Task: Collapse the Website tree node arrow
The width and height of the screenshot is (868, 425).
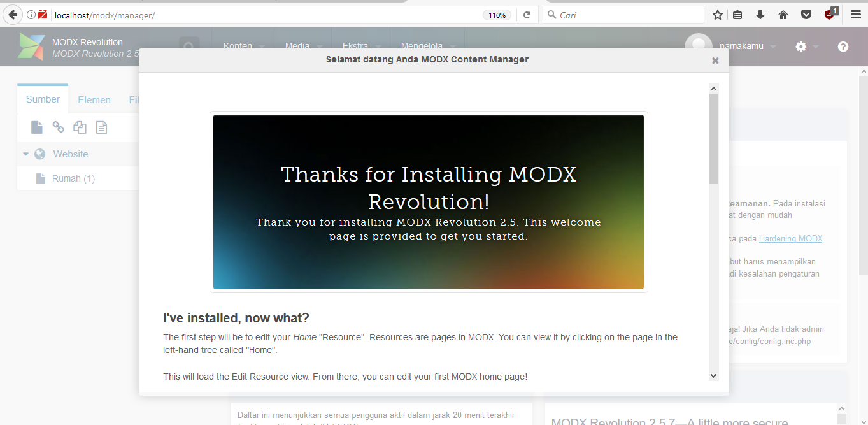Action: click(26, 154)
